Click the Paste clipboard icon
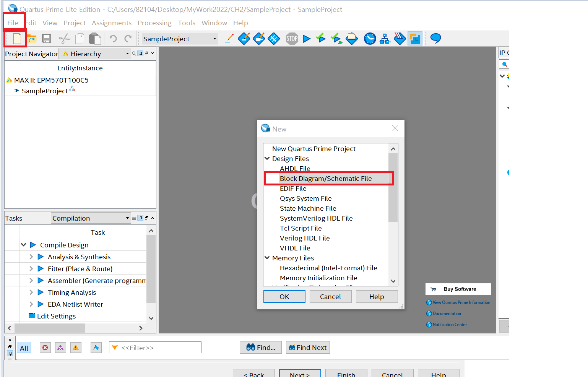 click(95, 39)
